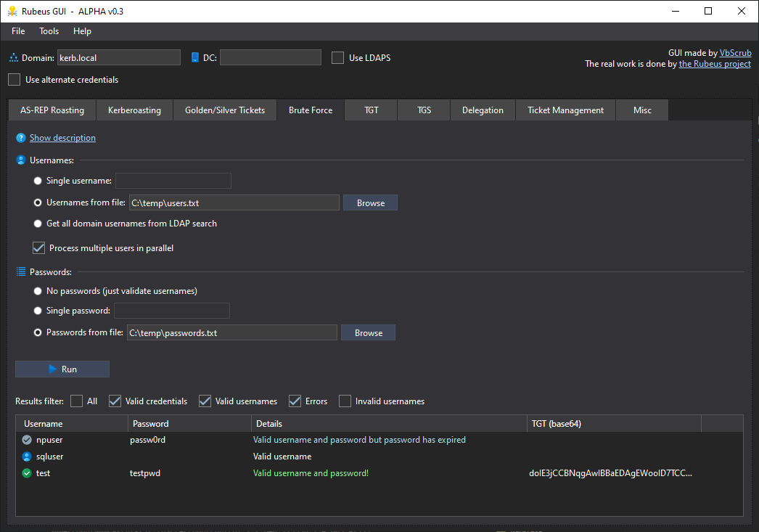Click the Details column header
The width and height of the screenshot is (759, 532).
pos(389,424)
